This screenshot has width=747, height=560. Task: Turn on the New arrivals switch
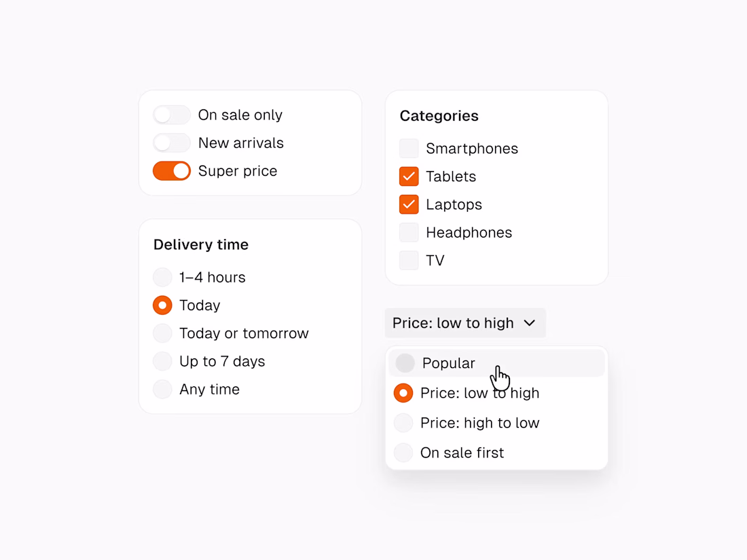pos(171,143)
